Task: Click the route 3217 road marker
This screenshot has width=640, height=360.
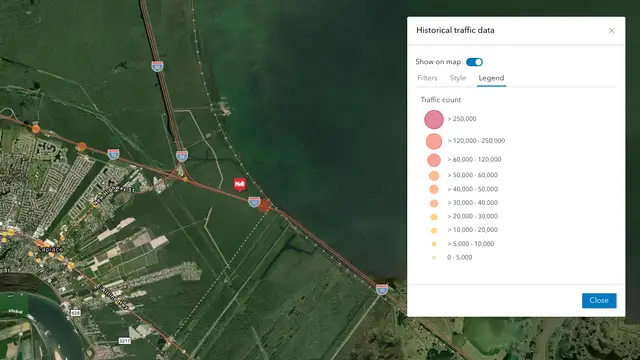Action: click(x=124, y=340)
